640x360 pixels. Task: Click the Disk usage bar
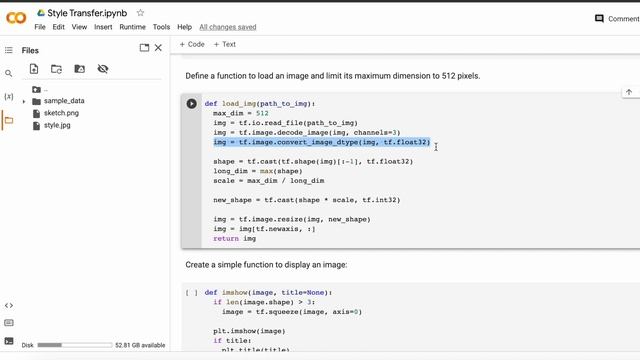pos(75,345)
